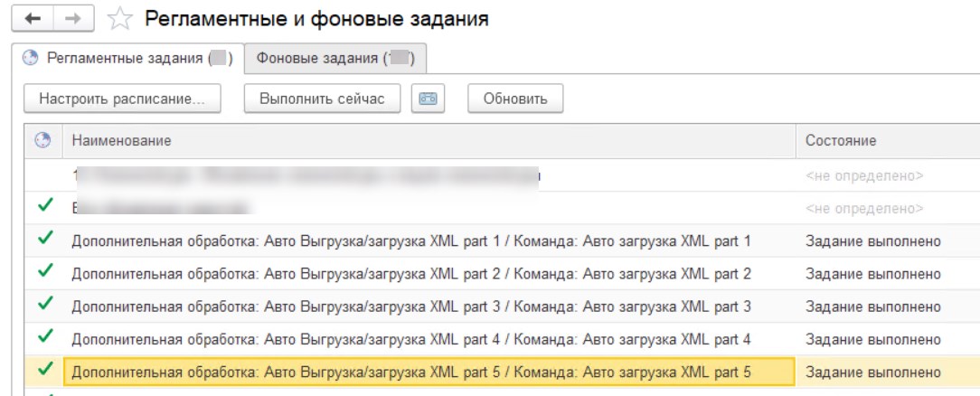Image resolution: width=980 pixels, height=396 pixels.
Task: Click the Настроить расписание... button
Action: pos(123,99)
